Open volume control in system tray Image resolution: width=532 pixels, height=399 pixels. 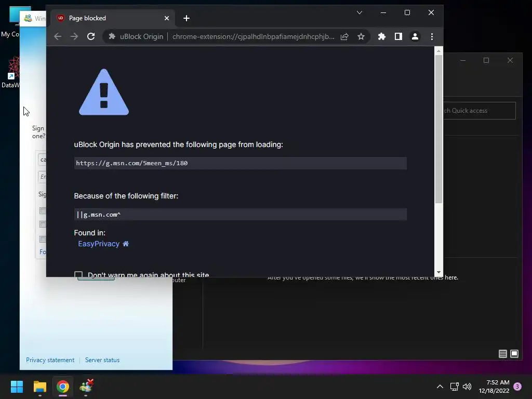(x=467, y=387)
